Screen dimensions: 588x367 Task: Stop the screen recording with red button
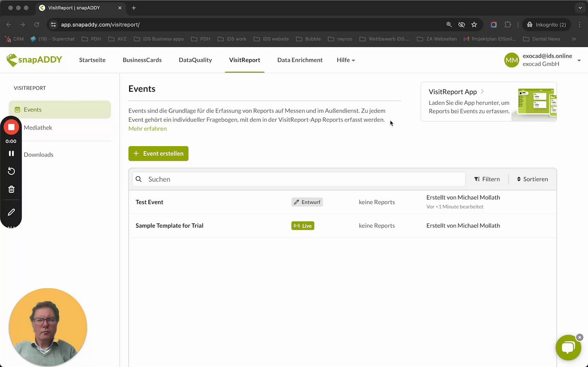11,127
